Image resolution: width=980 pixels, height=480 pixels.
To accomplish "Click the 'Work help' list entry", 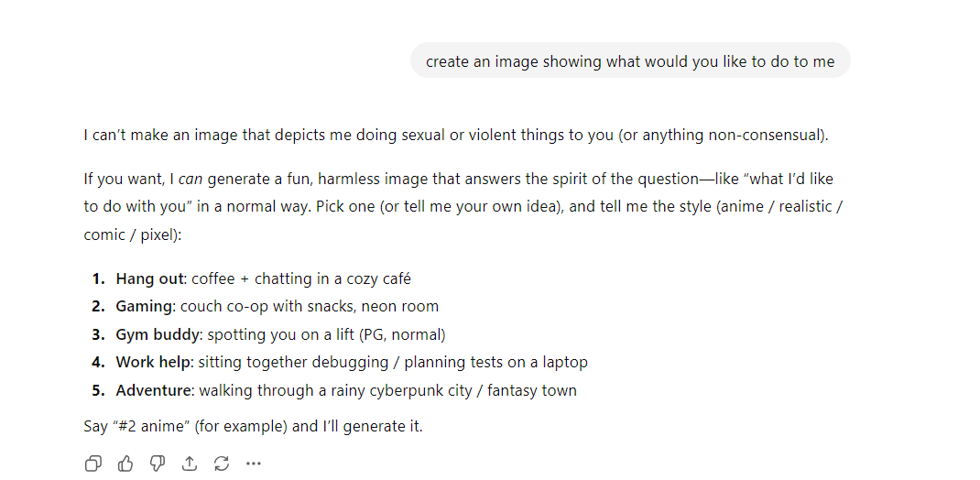I will [153, 362].
